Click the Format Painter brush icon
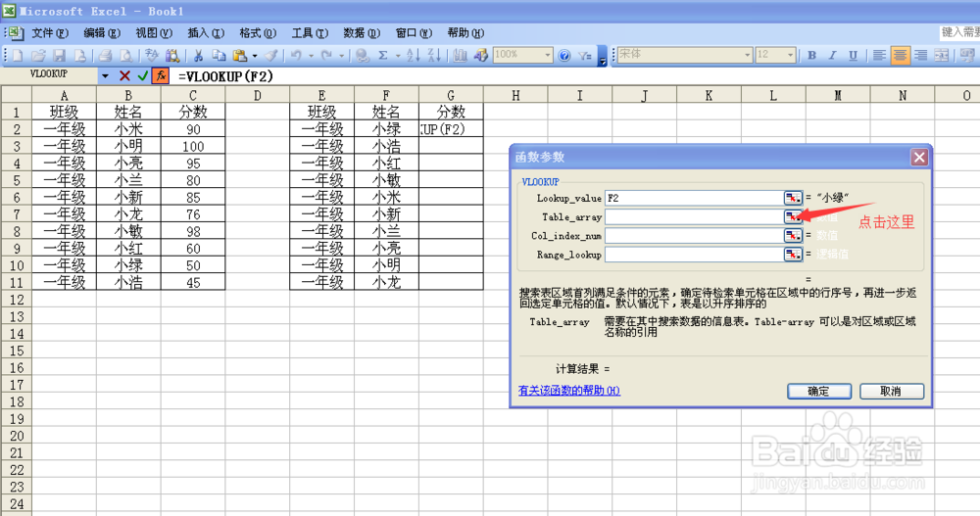 pos(270,56)
